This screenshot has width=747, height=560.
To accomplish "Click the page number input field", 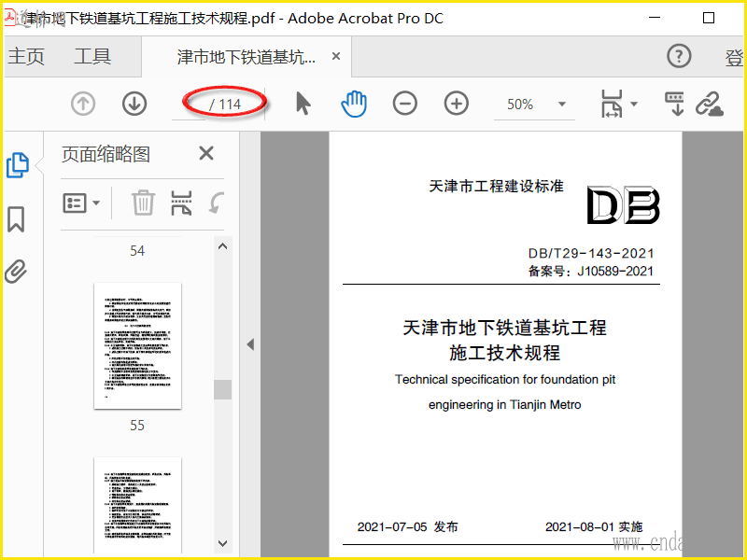I will [x=189, y=105].
